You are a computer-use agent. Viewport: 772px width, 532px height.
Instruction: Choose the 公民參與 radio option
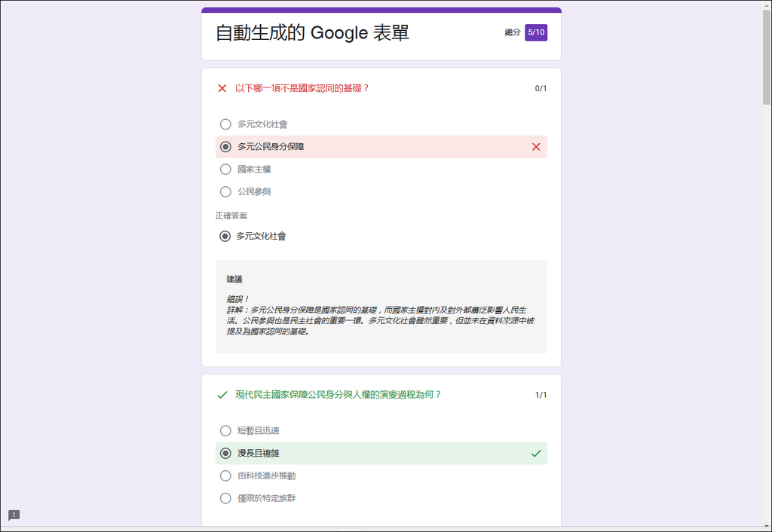225,192
